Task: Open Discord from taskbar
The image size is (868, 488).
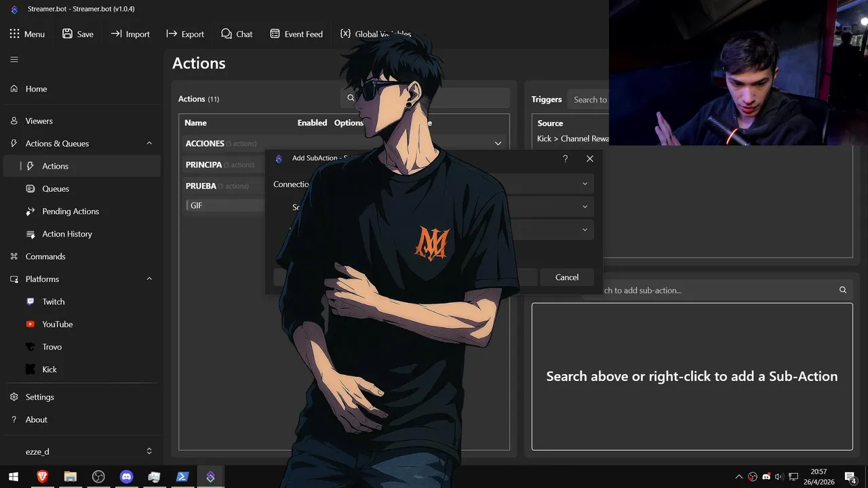Action: [x=126, y=477]
